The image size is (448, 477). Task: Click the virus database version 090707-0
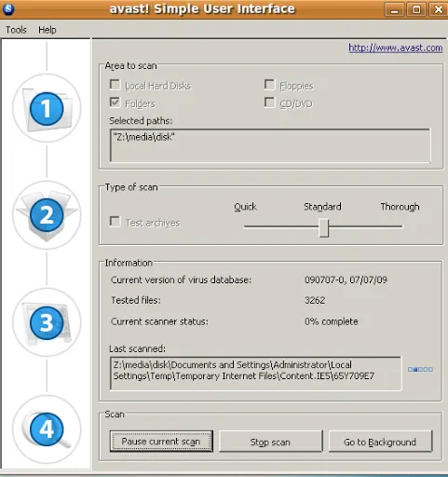346,279
